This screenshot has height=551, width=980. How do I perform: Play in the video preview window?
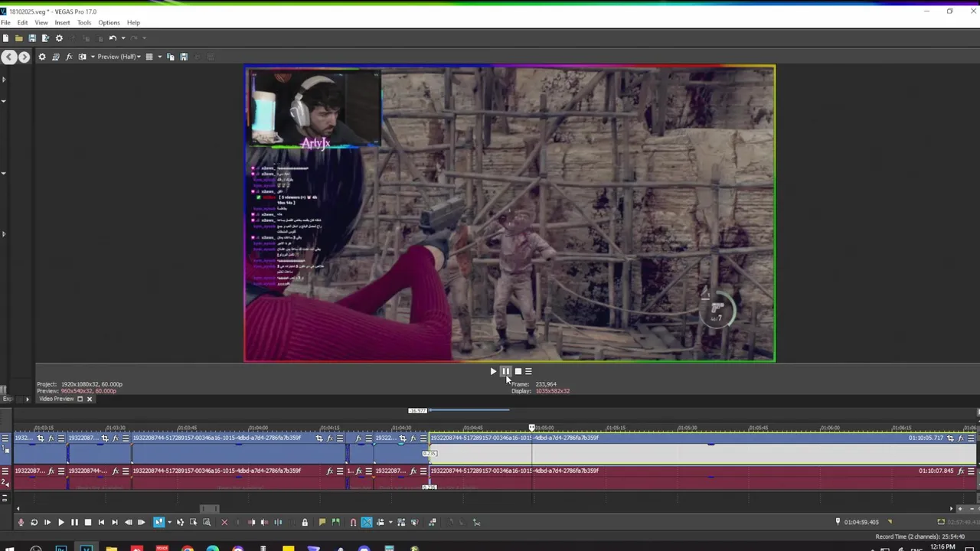pos(493,371)
